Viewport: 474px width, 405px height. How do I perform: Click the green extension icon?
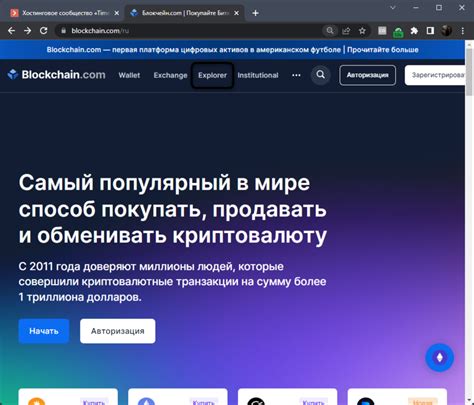pyautogui.click(x=398, y=32)
